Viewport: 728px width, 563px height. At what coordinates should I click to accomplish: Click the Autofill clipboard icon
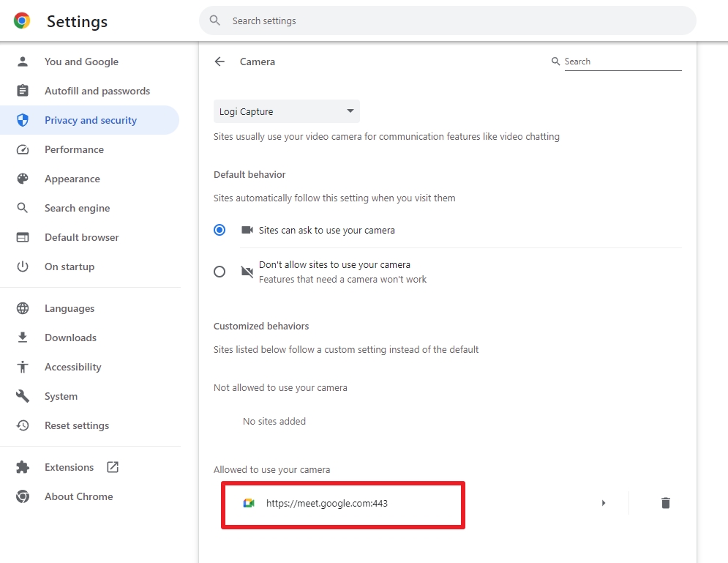(x=22, y=91)
